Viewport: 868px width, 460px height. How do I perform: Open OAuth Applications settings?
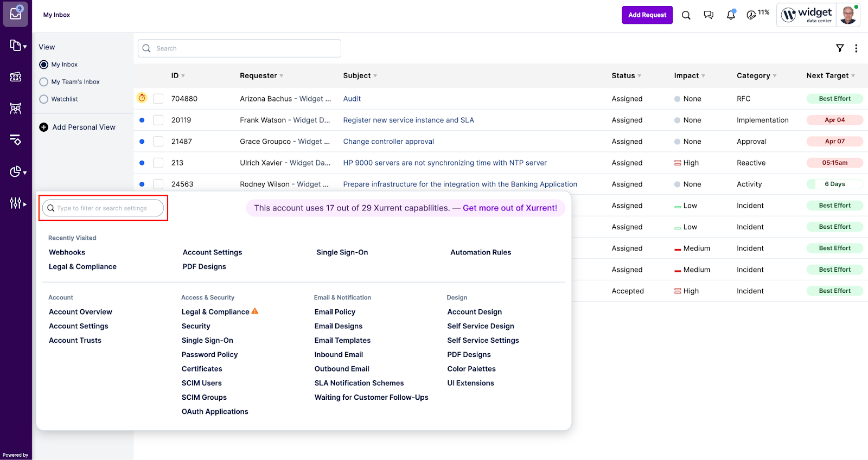coord(215,412)
